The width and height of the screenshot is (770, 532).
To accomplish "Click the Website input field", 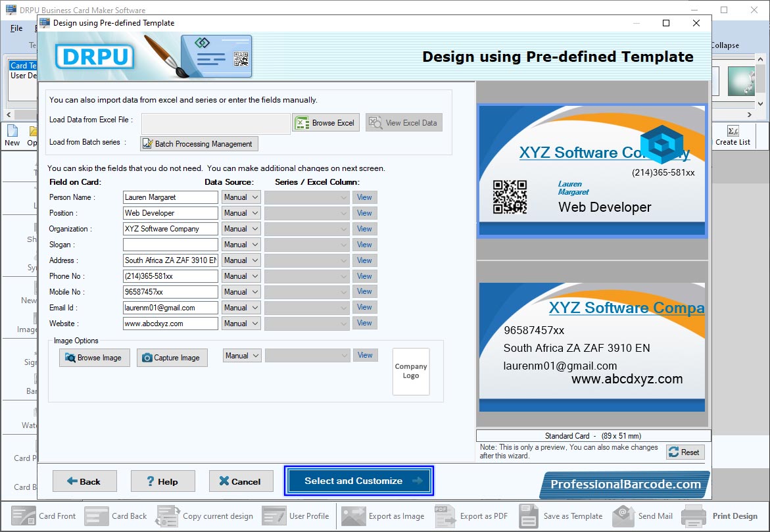I will pos(170,324).
